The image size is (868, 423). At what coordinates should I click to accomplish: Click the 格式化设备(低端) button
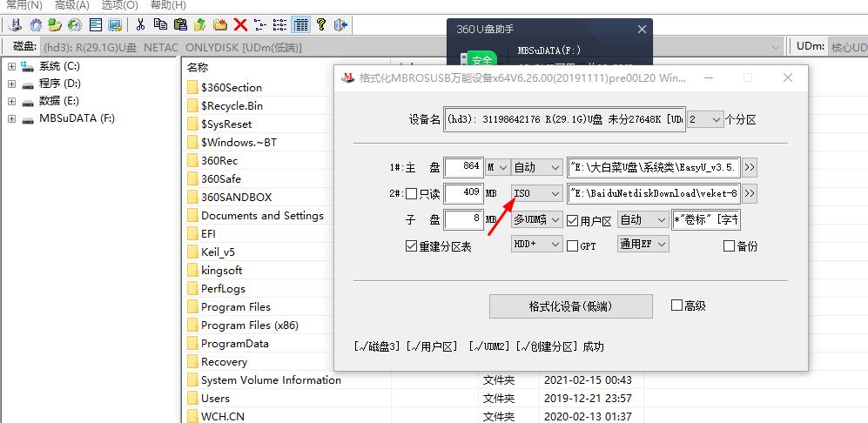tap(571, 306)
